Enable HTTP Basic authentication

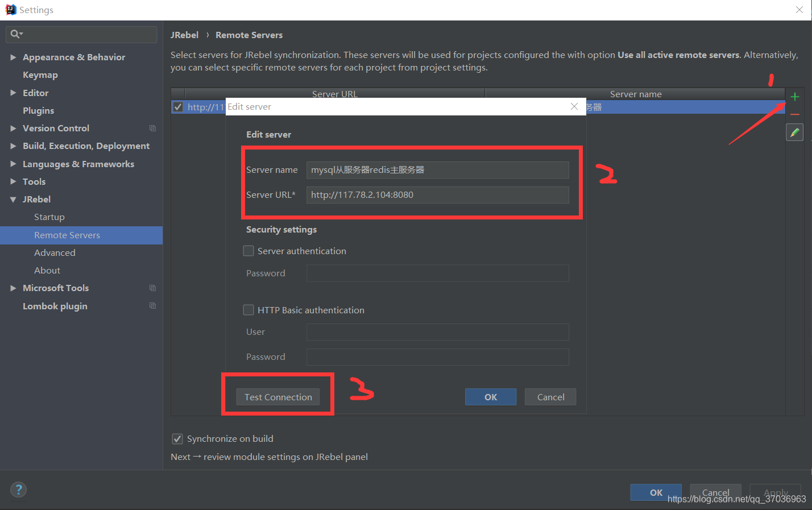point(248,310)
